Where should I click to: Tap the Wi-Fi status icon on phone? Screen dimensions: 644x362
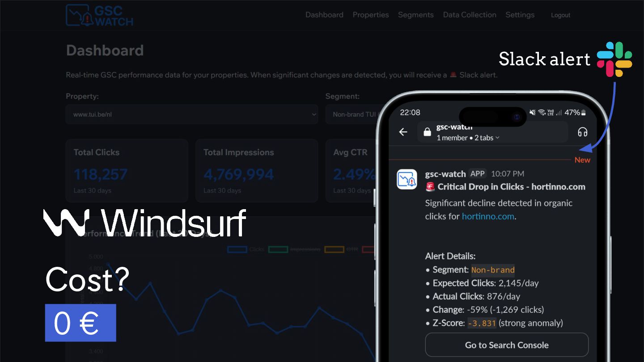(x=542, y=112)
